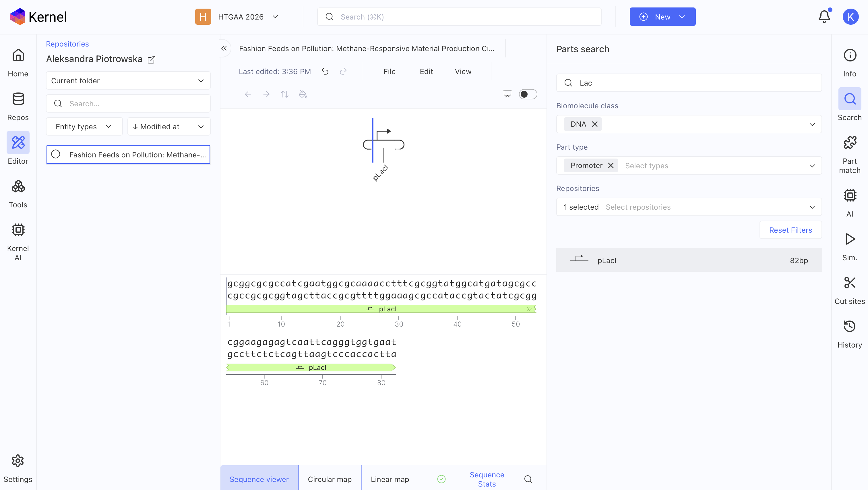This screenshot has width=868, height=490.
Task: Expand the Part type dropdown arrow
Action: [812, 165]
